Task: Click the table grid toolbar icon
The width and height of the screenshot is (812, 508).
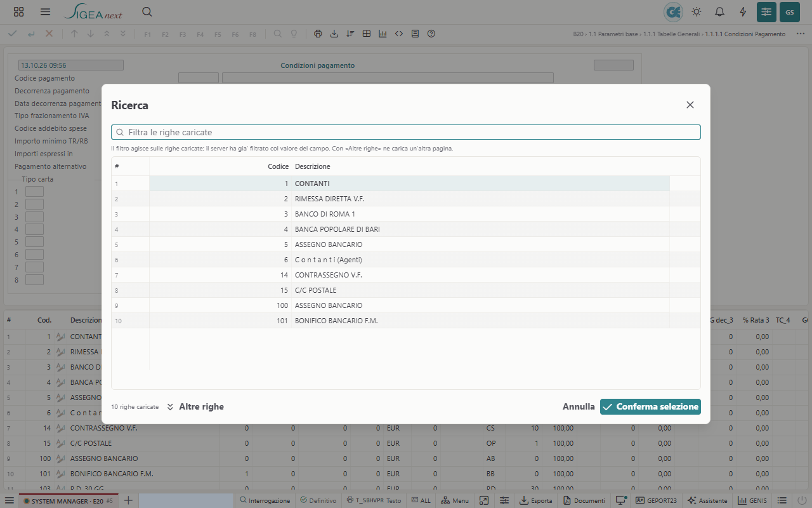Action: pyautogui.click(x=367, y=34)
